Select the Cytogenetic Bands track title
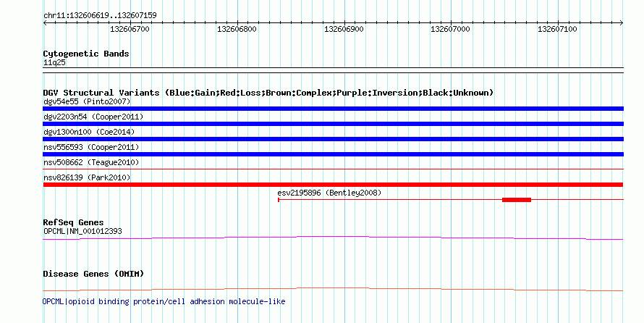Viewport: 644px width, 323px height. (x=86, y=54)
